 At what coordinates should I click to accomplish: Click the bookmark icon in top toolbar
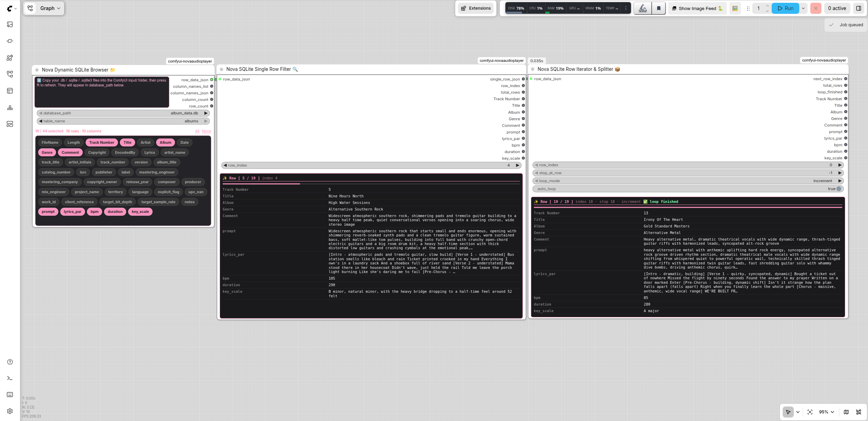pyautogui.click(x=659, y=8)
